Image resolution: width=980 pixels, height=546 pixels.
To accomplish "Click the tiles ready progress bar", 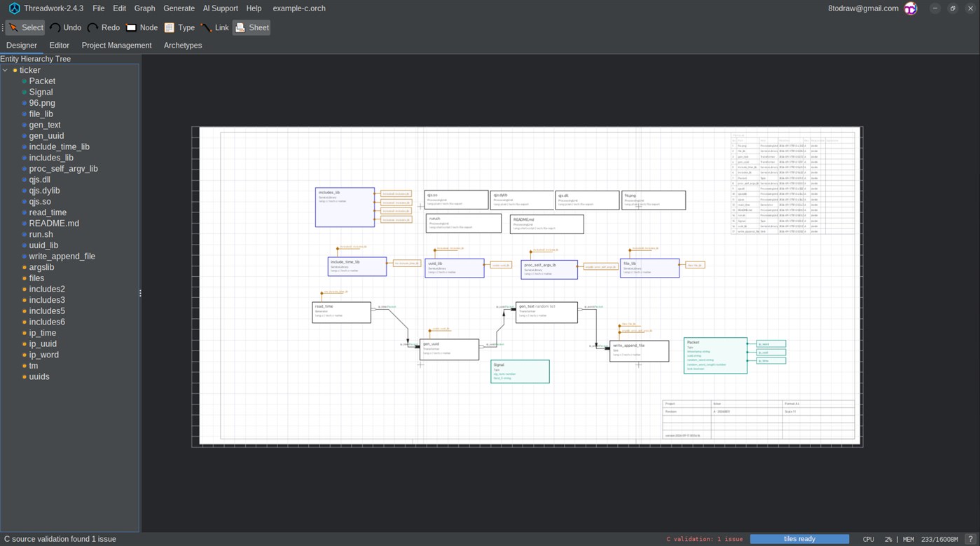I will pyautogui.click(x=799, y=539).
